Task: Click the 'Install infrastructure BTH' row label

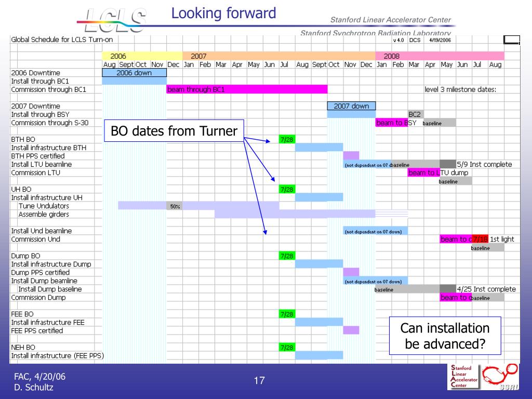Action: tap(48, 148)
